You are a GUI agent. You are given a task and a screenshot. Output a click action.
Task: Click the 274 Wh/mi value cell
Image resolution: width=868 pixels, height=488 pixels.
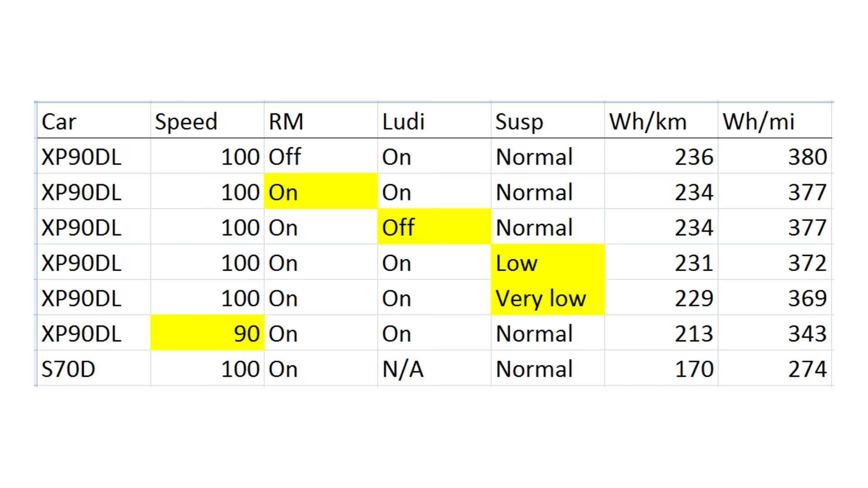[774, 368]
